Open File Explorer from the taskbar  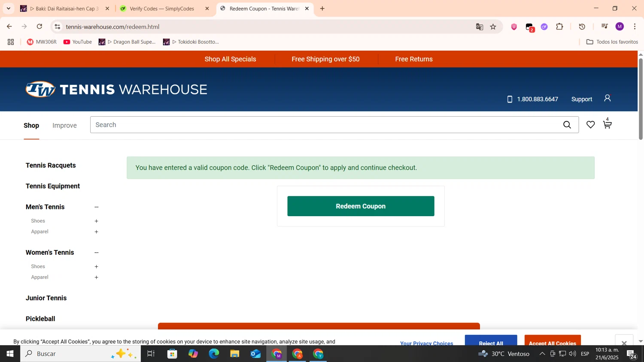234,354
